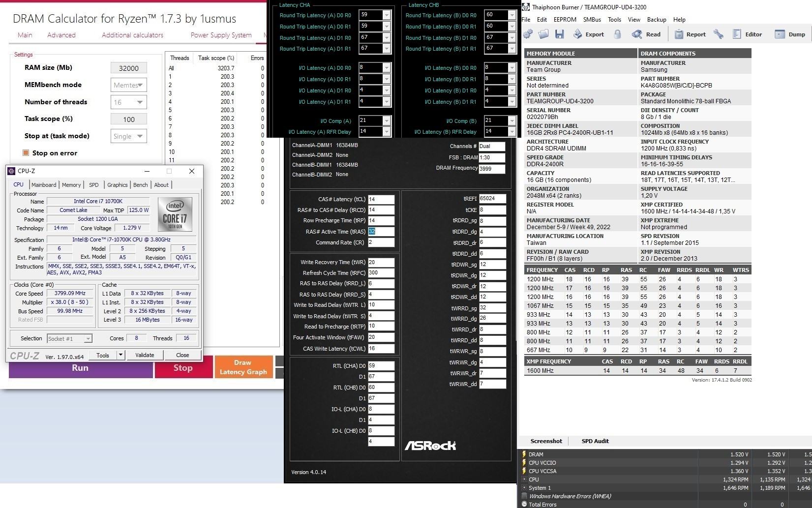Viewport: 812px width, 508px height.
Task: Open Round Trip Latency (B) D1 R1 dropdown
Action: click(x=512, y=49)
